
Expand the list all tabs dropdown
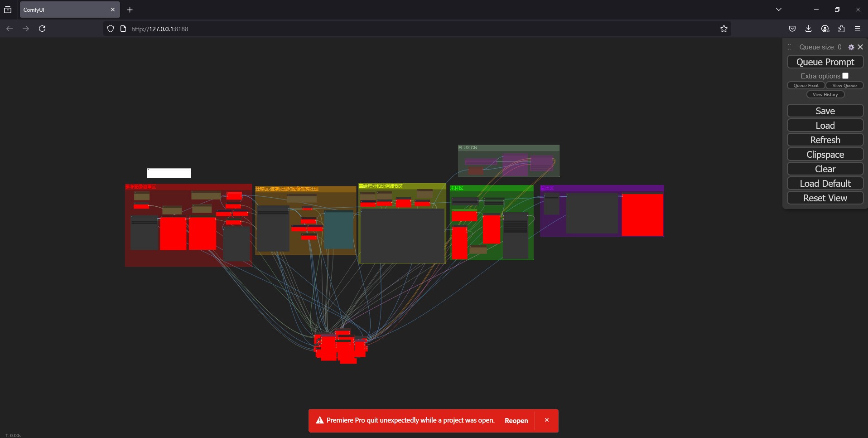[779, 10]
